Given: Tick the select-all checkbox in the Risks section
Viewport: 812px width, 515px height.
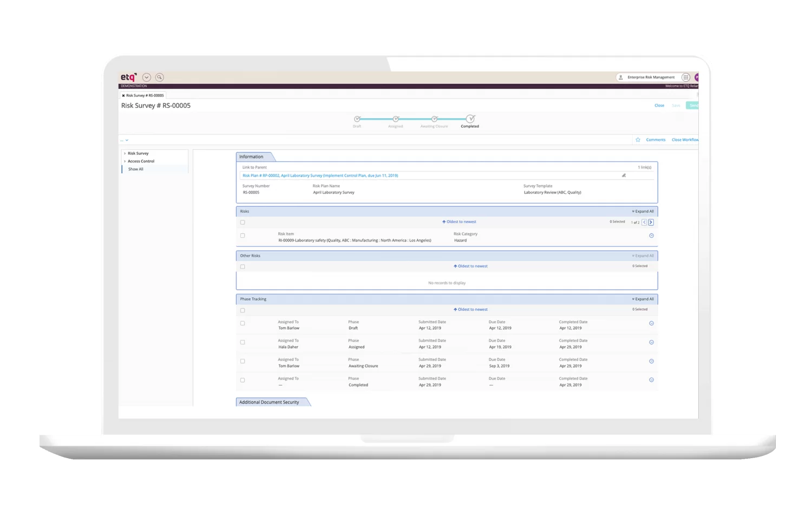Looking at the screenshot, I should click(x=243, y=221).
